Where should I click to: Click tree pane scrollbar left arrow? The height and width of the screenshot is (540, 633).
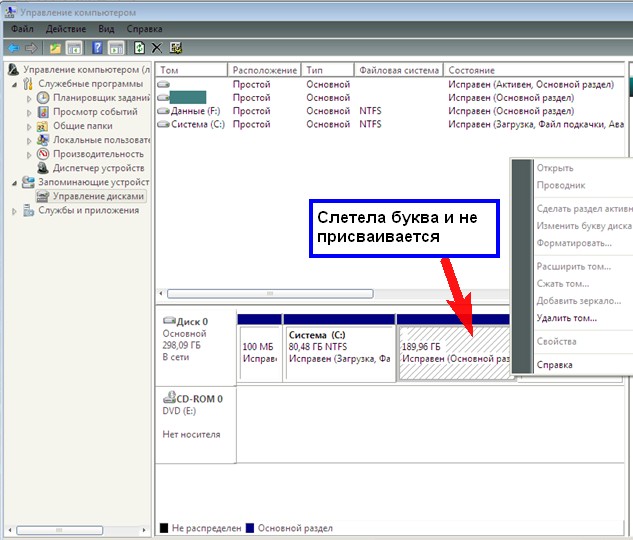click(10, 530)
